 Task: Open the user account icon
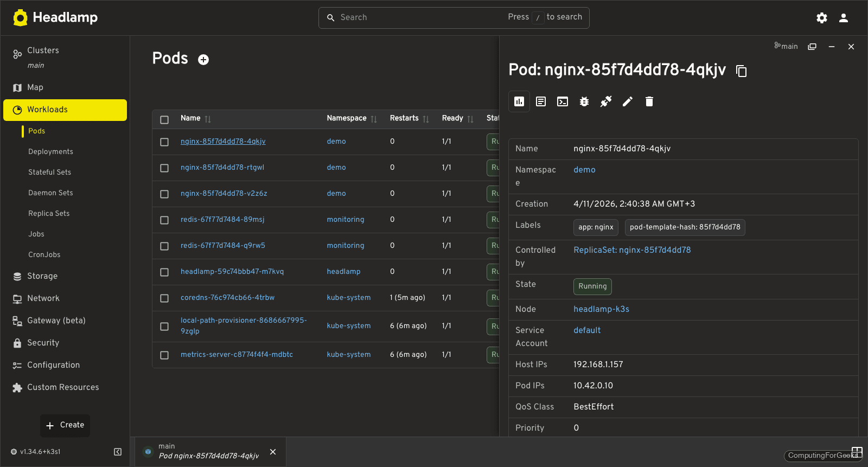[x=844, y=18]
